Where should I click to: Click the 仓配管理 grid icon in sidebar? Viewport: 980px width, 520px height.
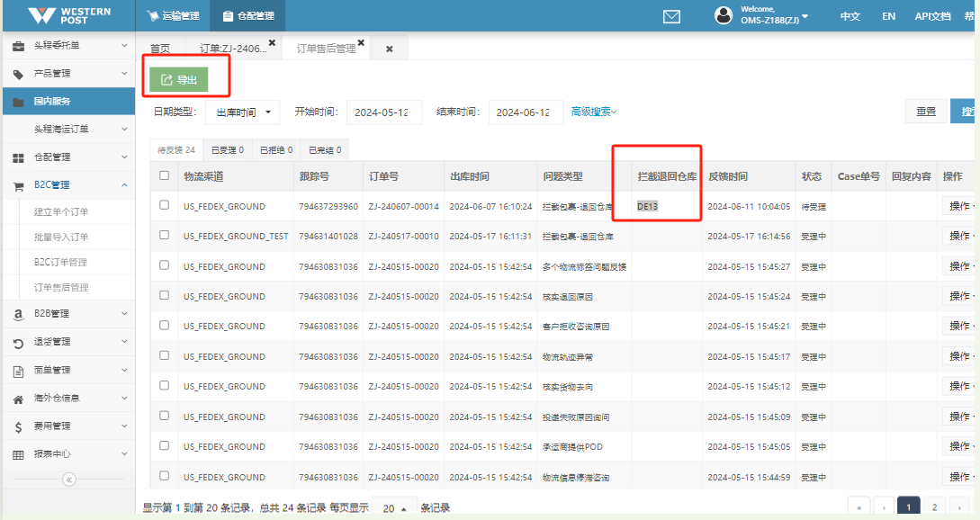(x=18, y=157)
